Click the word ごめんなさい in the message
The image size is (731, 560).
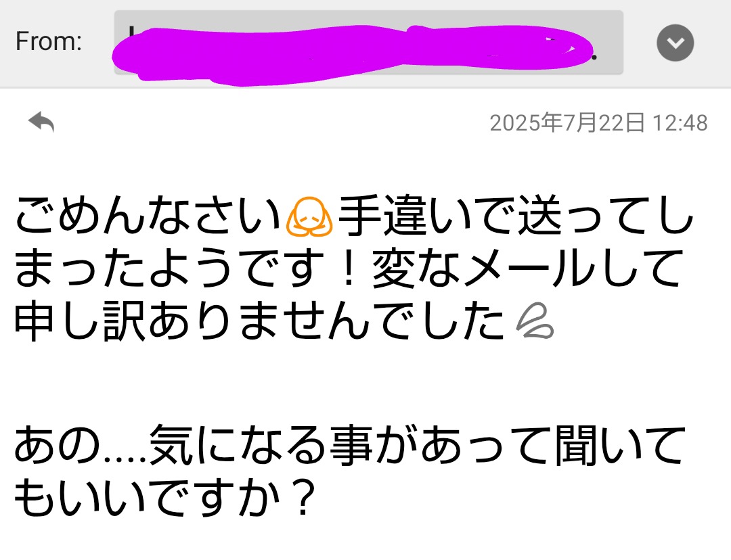click(148, 215)
